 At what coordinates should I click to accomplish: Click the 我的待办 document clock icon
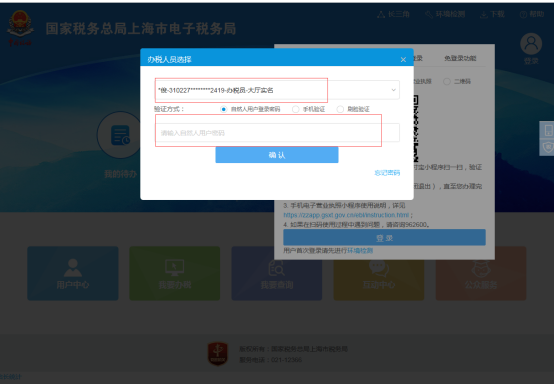pos(120,135)
